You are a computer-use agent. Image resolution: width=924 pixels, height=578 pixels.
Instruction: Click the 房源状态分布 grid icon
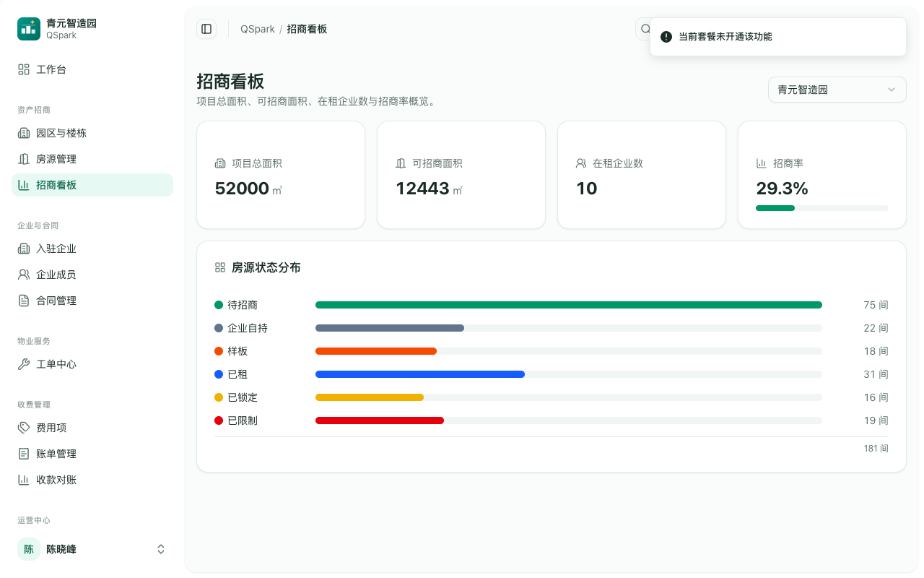[220, 267]
